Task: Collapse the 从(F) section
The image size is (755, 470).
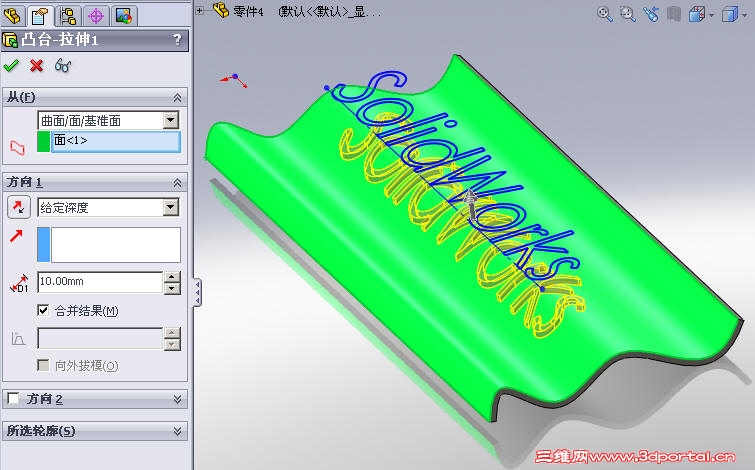Action: click(x=177, y=98)
